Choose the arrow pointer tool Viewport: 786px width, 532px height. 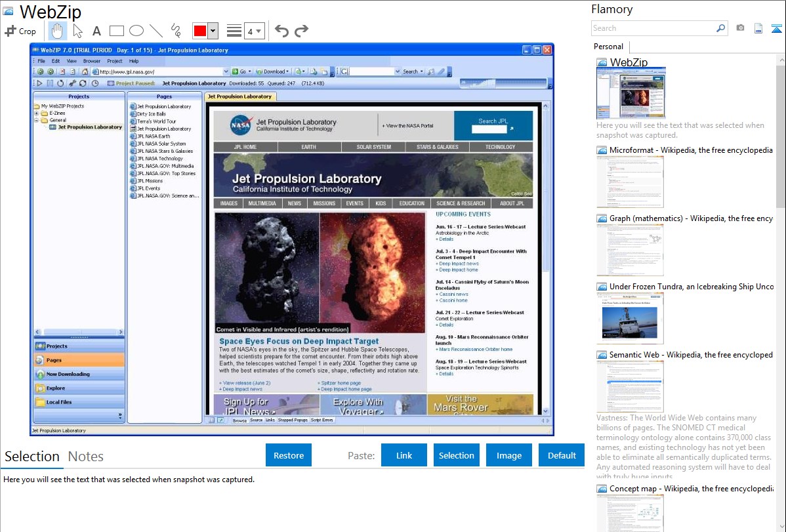point(77,31)
